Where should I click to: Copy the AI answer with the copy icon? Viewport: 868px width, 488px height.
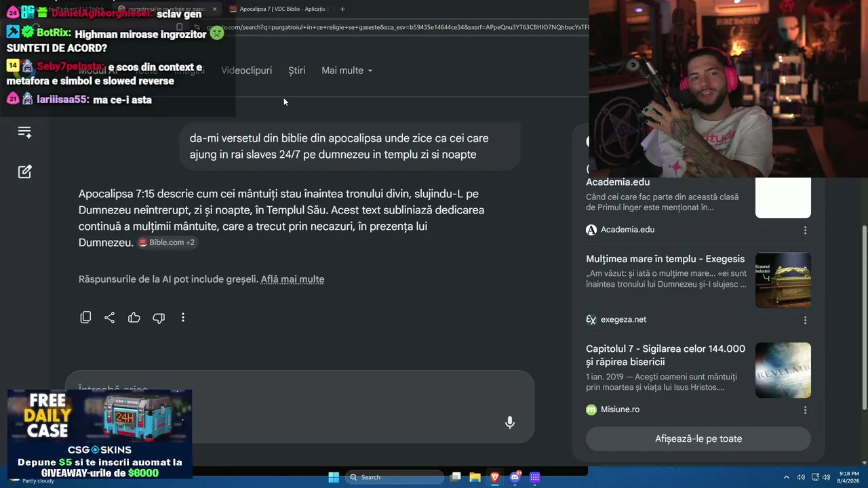click(x=85, y=317)
